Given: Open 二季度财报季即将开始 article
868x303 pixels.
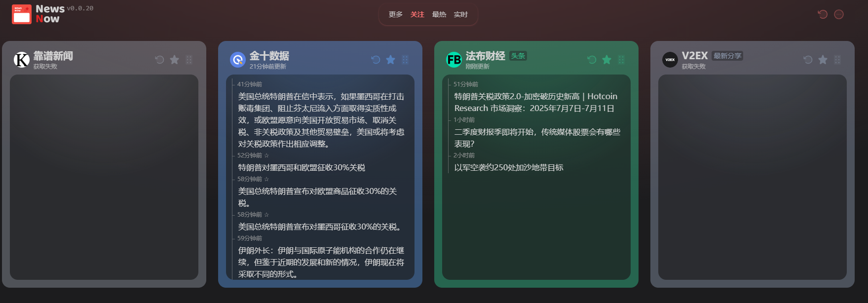Looking at the screenshot, I should [x=537, y=138].
